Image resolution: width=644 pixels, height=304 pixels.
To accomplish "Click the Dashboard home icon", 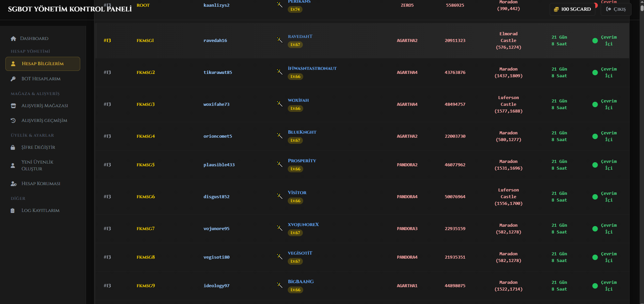I will click(13, 39).
